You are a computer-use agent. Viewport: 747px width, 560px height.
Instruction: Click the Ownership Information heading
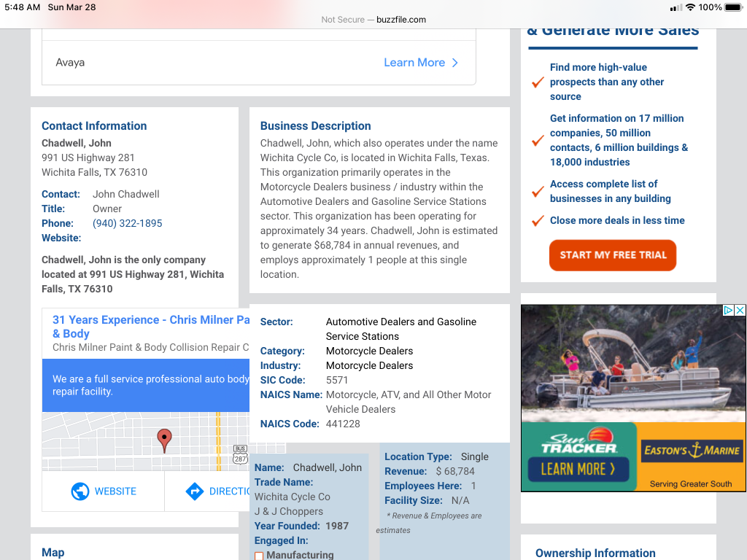point(595,553)
